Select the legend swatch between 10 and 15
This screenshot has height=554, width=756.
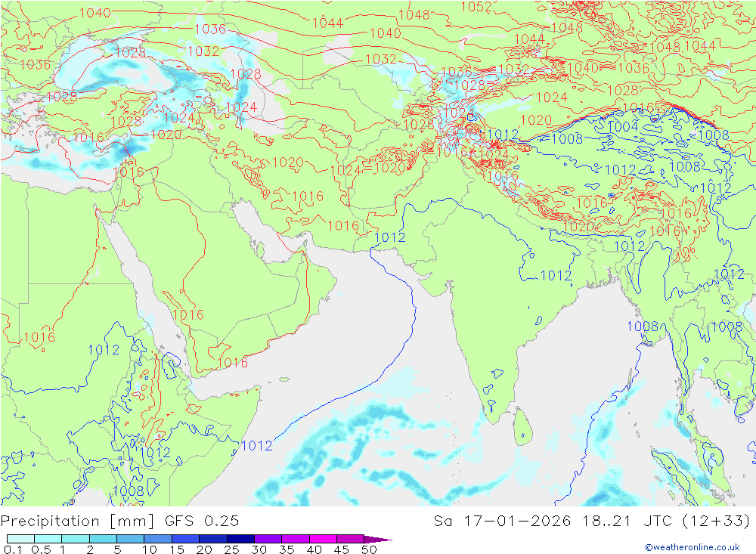coord(158,539)
